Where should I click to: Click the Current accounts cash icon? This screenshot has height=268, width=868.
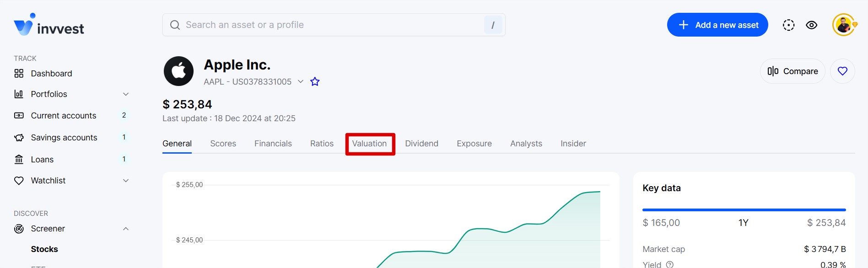click(19, 116)
